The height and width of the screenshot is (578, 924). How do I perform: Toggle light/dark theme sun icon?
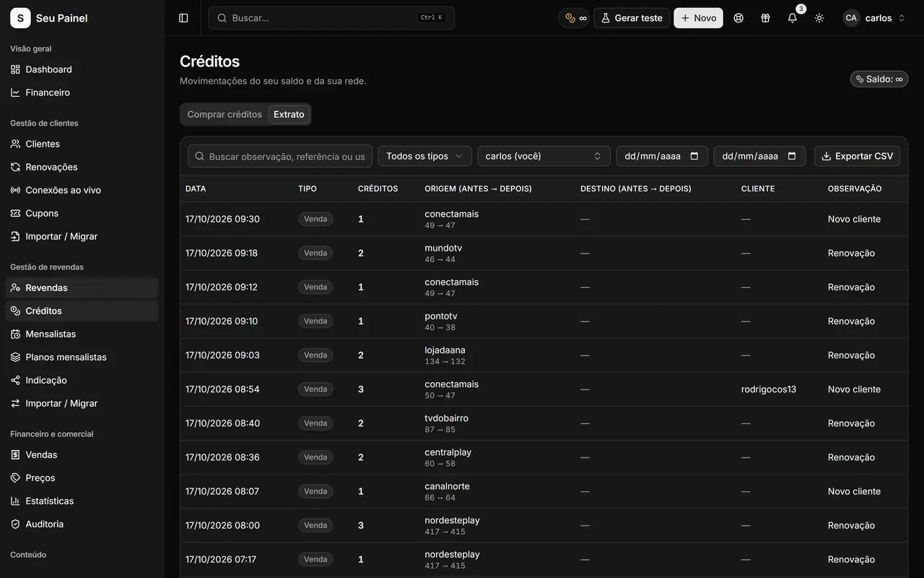pos(819,18)
